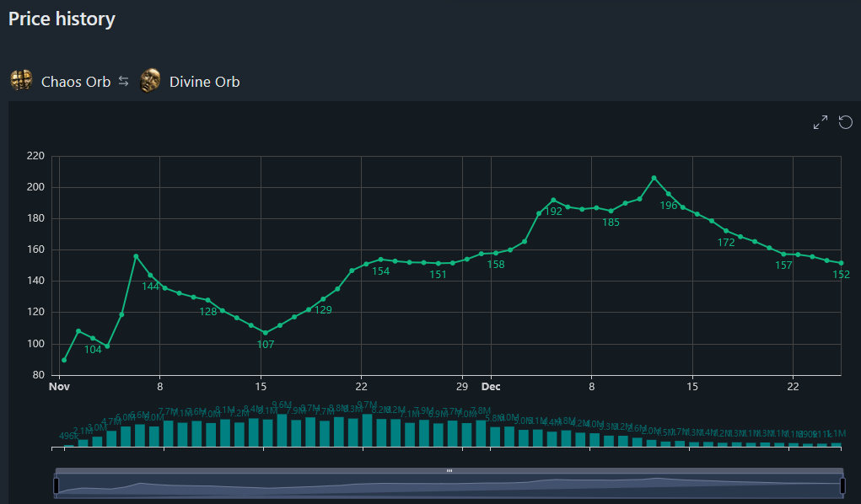Click the range slider top grip bar

pos(449,471)
